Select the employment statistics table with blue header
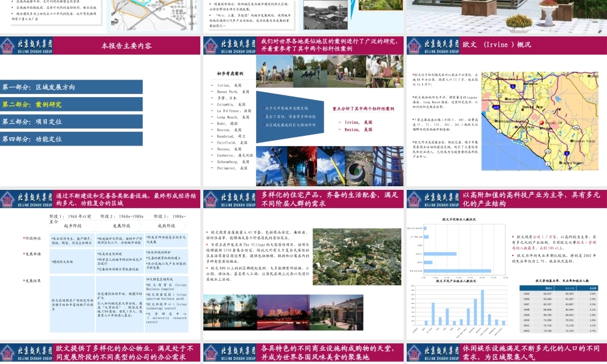This screenshot has height=364, width=607. coord(558,309)
